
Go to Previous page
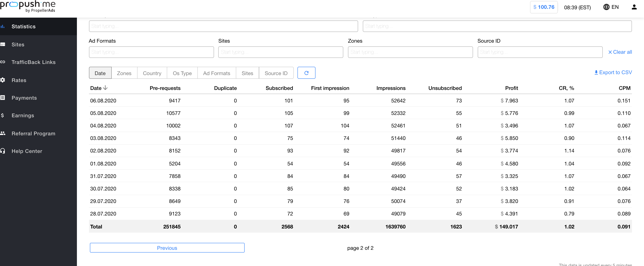click(167, 248)
